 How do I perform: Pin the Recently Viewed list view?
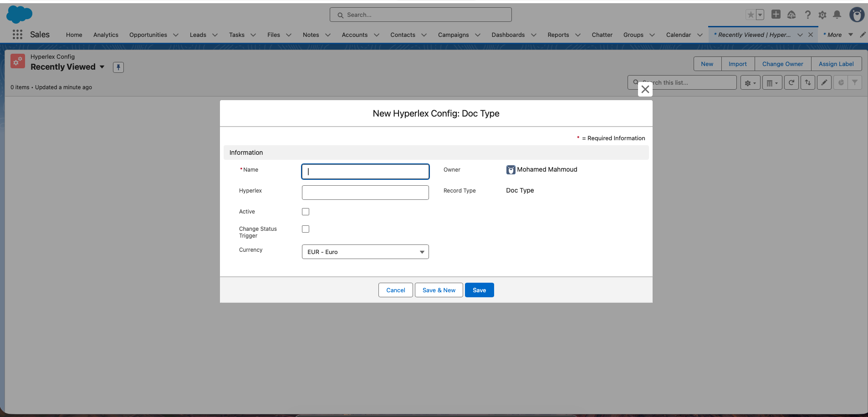118,67
